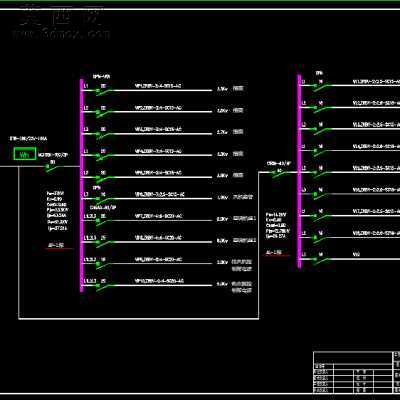Select the title block table in the bottom-right corner

pos(357,372)
